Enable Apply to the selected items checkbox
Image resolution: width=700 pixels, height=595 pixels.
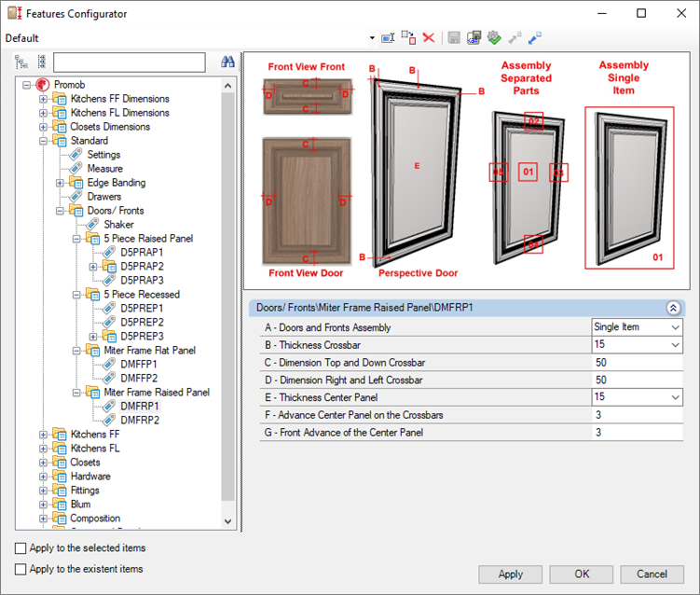tap(21, 548)
